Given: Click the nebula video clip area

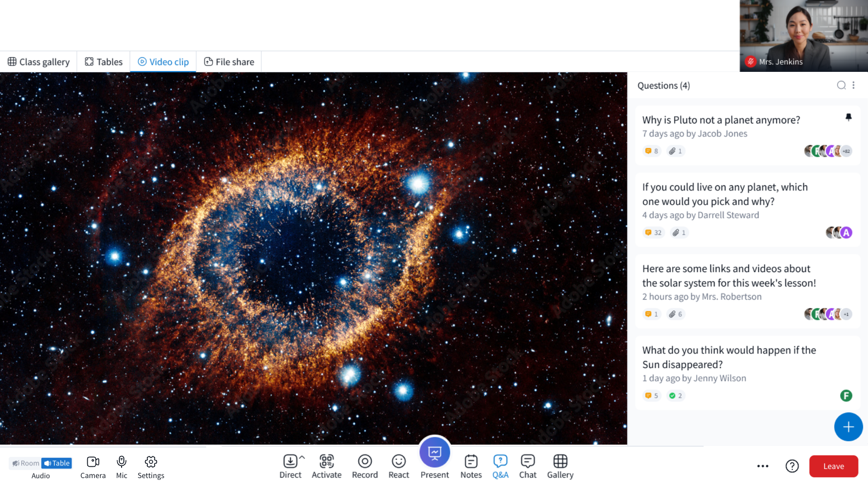Looking at the screenshot, I should tap(313, 258).
